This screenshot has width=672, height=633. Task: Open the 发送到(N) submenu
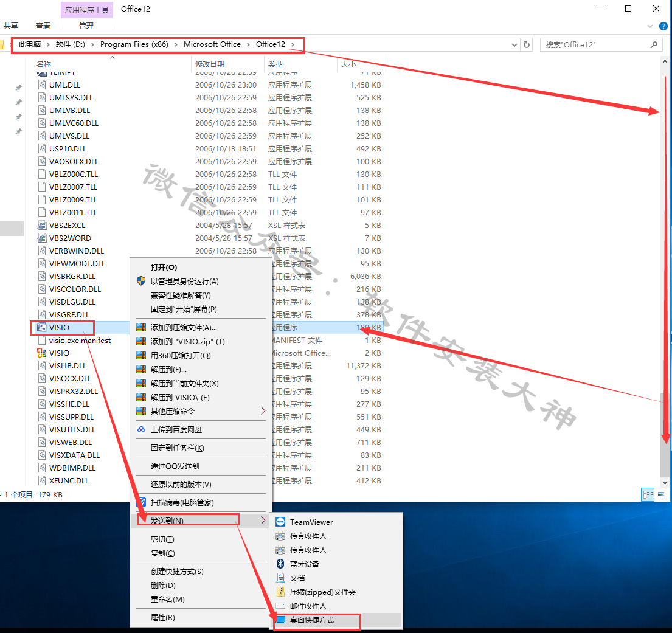201,521
